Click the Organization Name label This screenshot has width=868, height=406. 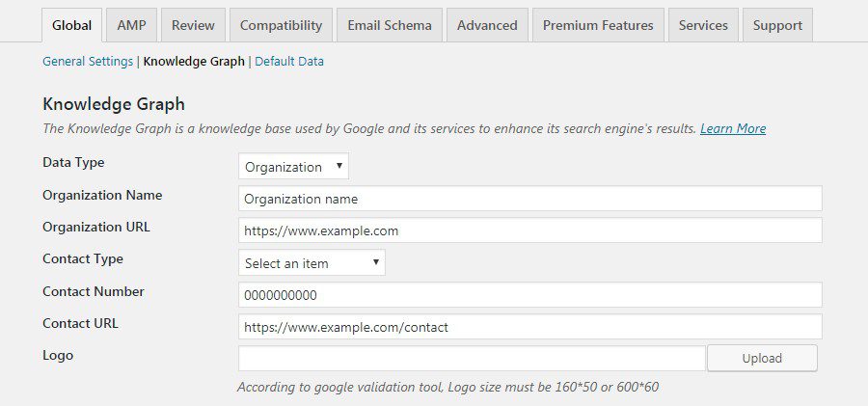pyautogui.click(x=102, y=196)
